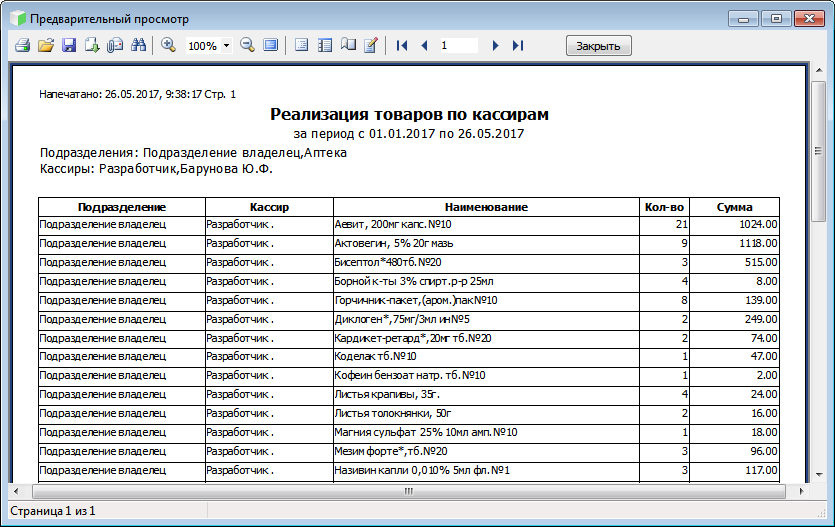The image size is (835, 527).
Task: Zoom out with the minus magnifier
Action: point(247,45)
